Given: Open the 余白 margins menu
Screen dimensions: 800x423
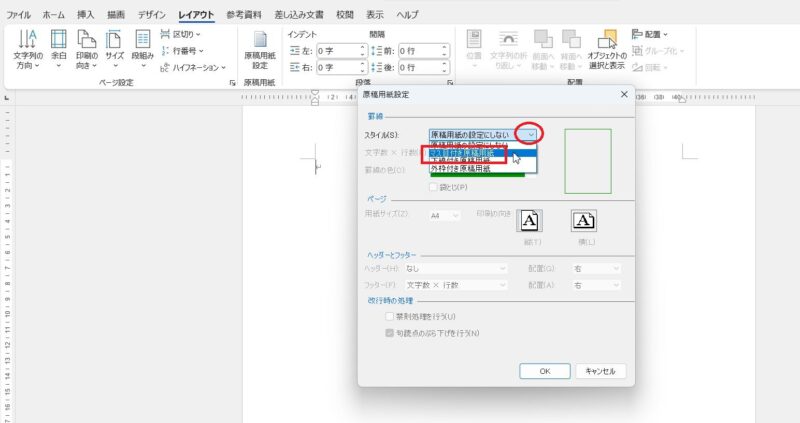Looking at the screenshot, I should click(x=59, y=49).
